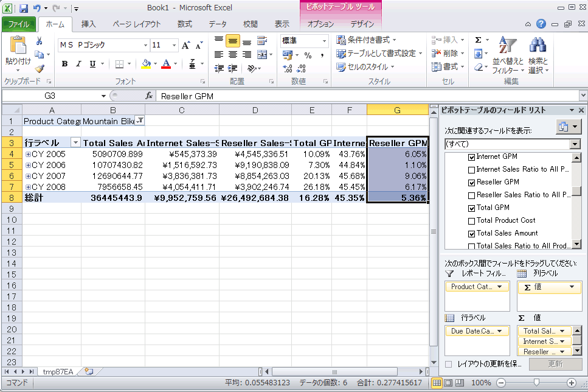
Task: Click the align text left icon
Action: coord(219,55)
